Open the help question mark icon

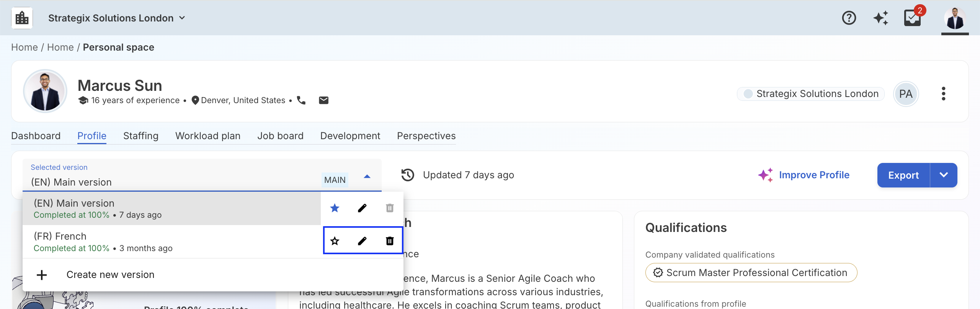[849, 18]
